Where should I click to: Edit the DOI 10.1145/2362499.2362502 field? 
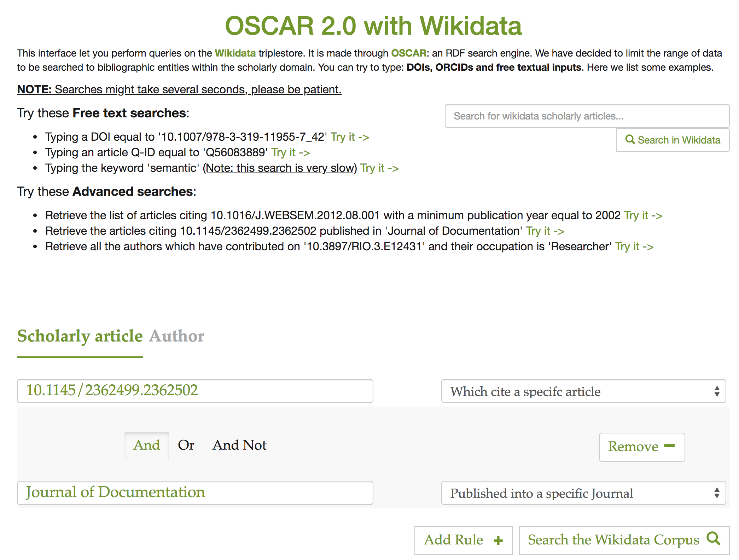pos(195,391)
